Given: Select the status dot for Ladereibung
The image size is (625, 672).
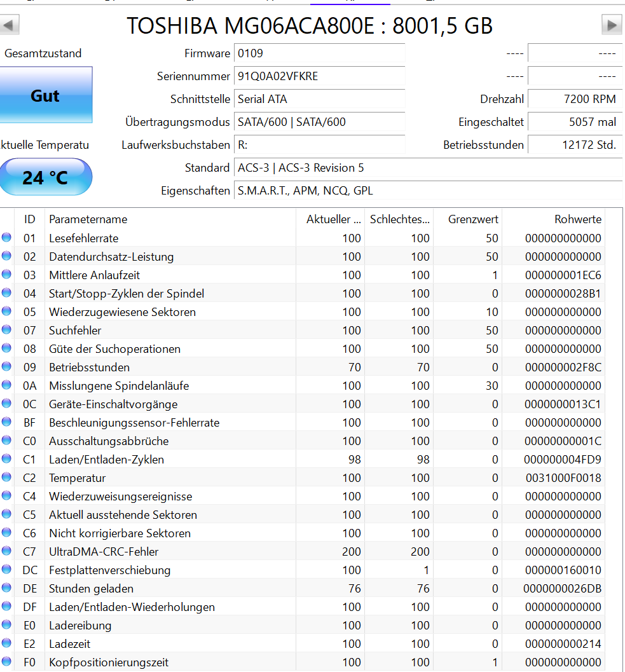Looking at the screenshot, I should pyautogui.click(x=6, y=624).
